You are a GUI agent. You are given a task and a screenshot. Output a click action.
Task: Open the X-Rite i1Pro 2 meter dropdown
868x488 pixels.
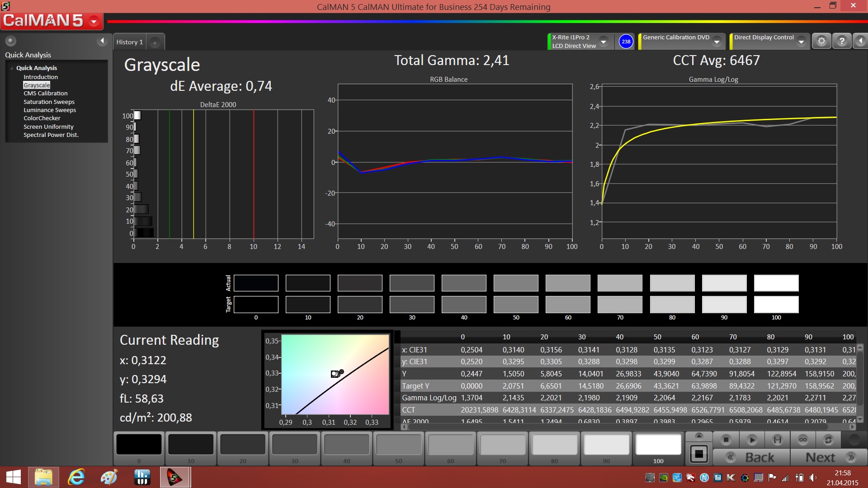pyautogui.click(x=603, y=42)
